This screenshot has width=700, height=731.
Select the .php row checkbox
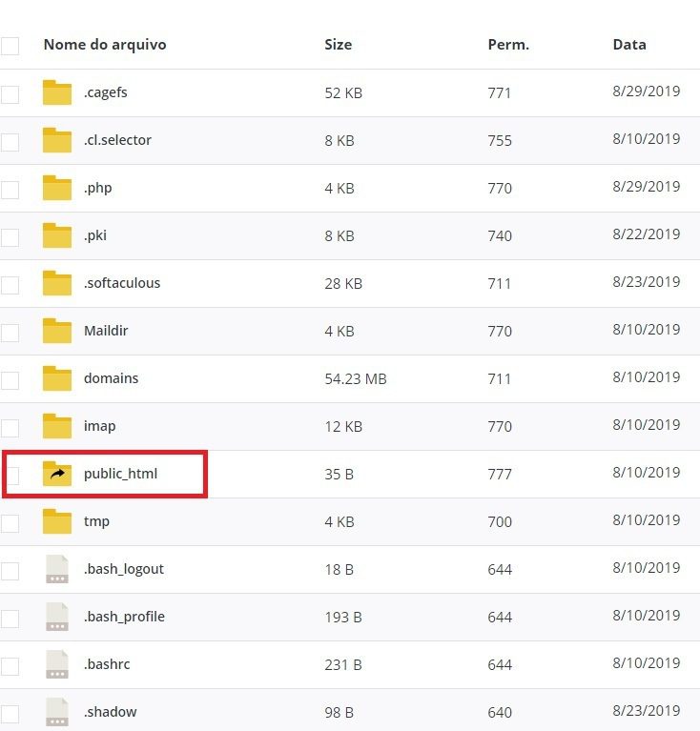click(x=10, y=190)
